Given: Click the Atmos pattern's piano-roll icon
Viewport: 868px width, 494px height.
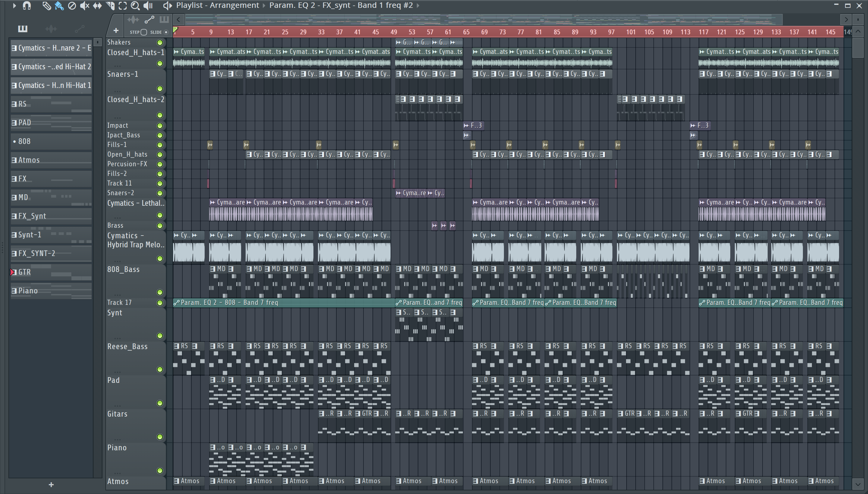Looking at the screenshot, I should [x=14, y=160].
